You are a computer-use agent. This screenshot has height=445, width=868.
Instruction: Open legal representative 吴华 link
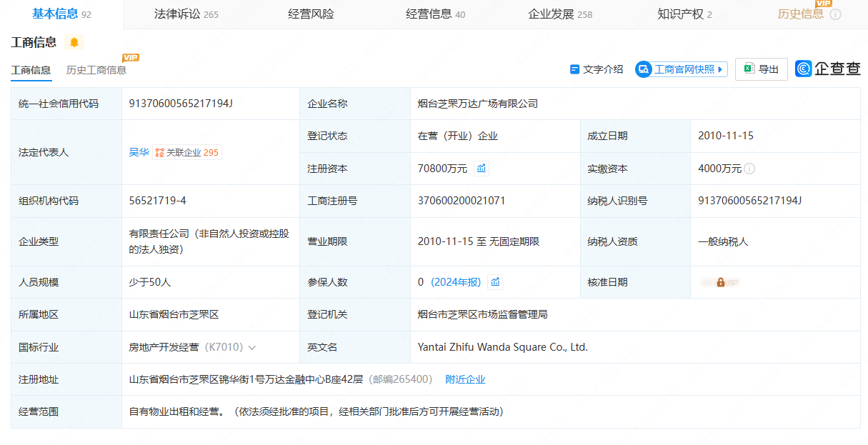coord(139,152)
